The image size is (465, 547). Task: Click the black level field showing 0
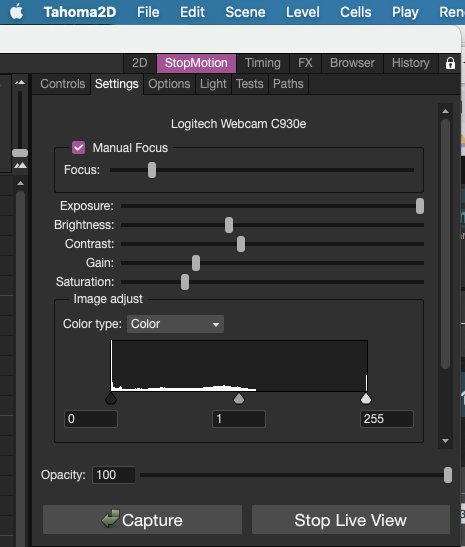point(91,419)
